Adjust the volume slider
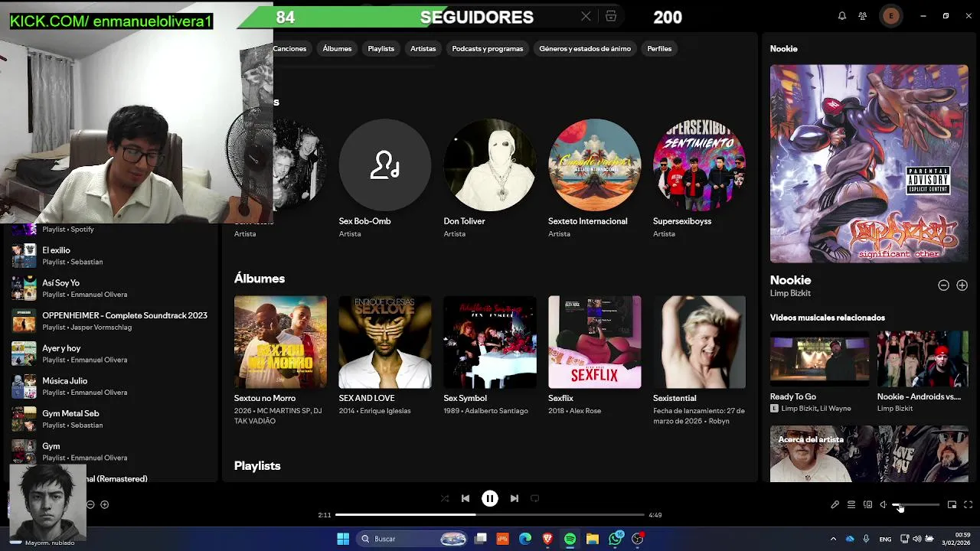Viewport: 980px width, 551px height. click(x=917, y=505)
